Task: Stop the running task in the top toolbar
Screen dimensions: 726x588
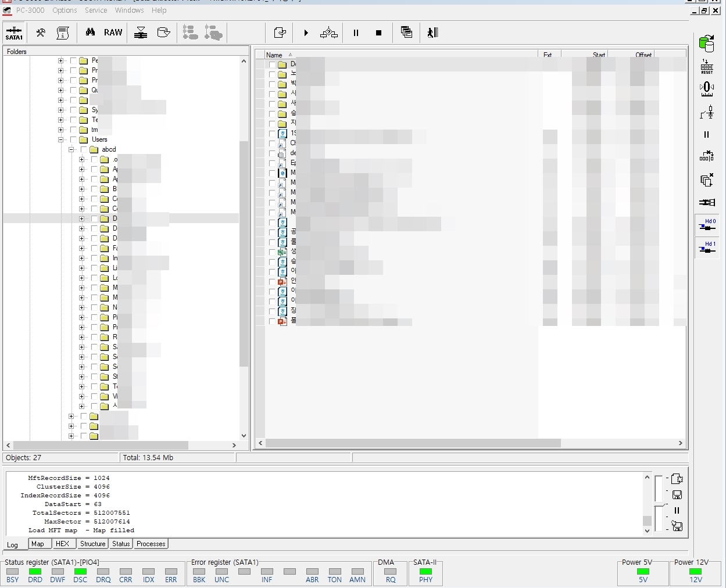Action: click(x=378, y=33)
